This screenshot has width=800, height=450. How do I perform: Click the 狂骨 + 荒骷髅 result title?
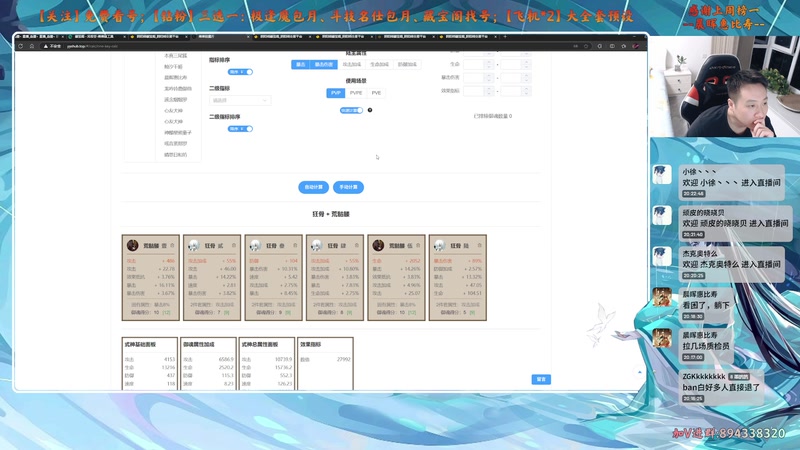[331, 214]
